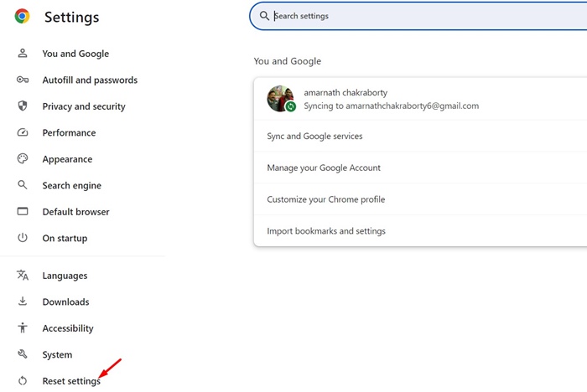Click the accessibility figure icon
587x392 pixels.
(x=23, y=328)
